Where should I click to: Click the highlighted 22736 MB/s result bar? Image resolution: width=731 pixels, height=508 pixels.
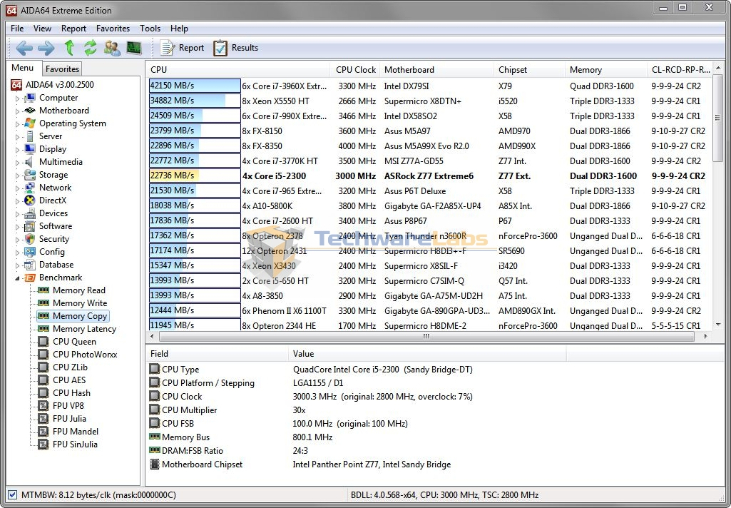click(194, 176)
